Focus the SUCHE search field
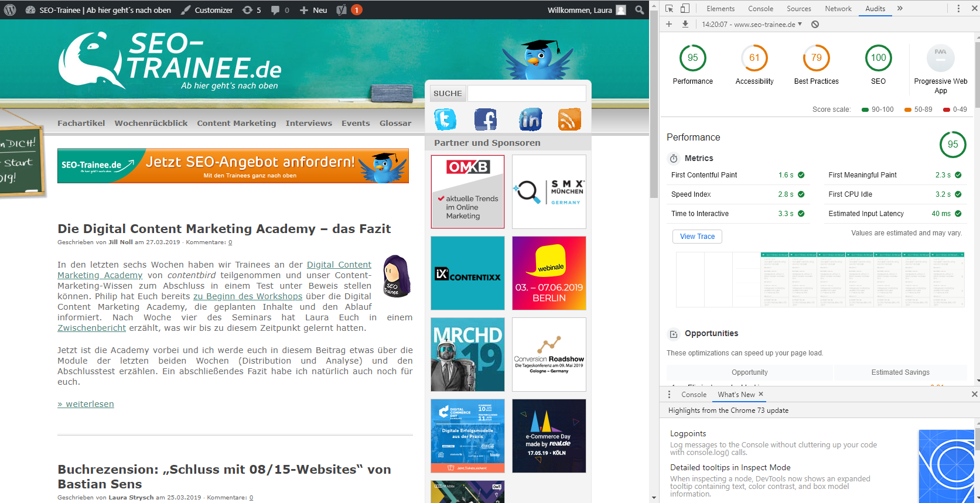The height and width of the screenshot is (503, 980). [527, 94]
